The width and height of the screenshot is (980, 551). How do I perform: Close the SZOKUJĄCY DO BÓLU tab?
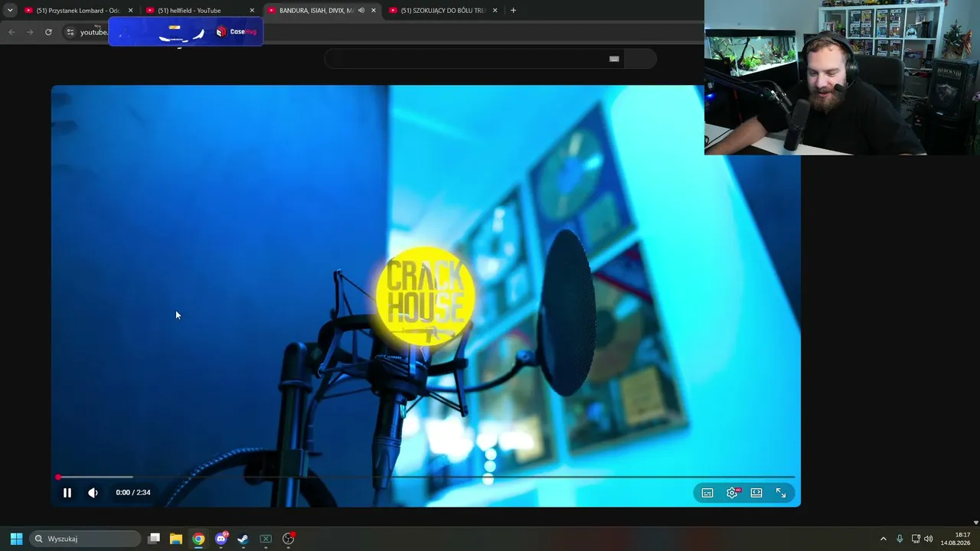[495, 11]
